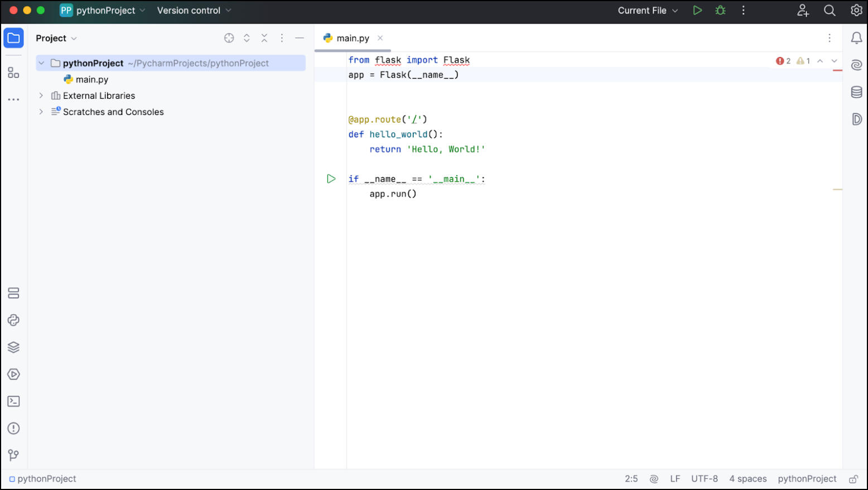Change 4 spaces indent setting
Viewport: 868px width, 490px height.
(748, 479)
